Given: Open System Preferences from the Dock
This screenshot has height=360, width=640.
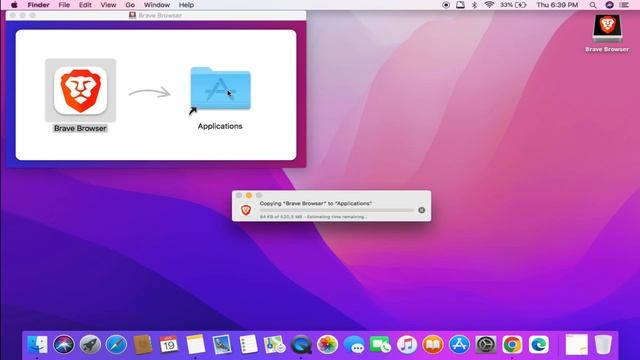Looking at the screenshot, I should [x=486, y=344].
